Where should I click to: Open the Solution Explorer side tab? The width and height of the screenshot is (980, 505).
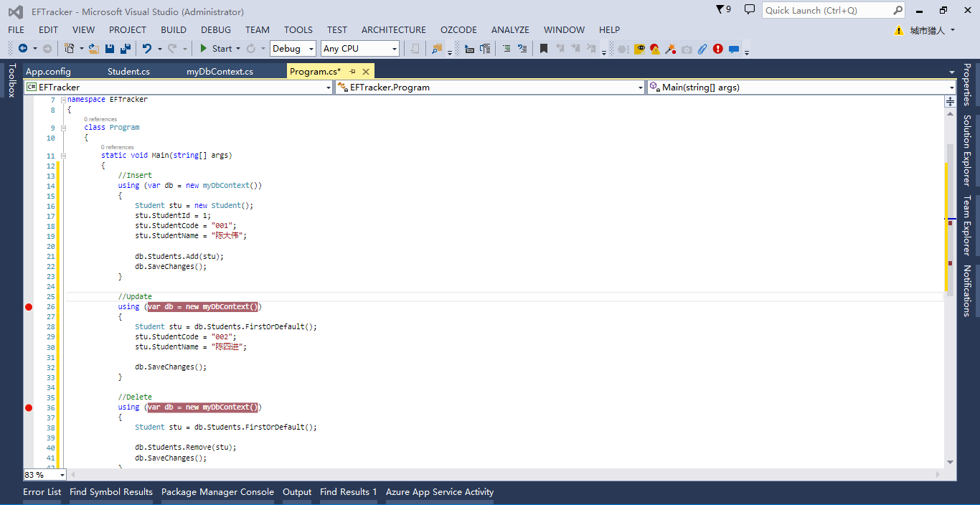click(967, 150)
